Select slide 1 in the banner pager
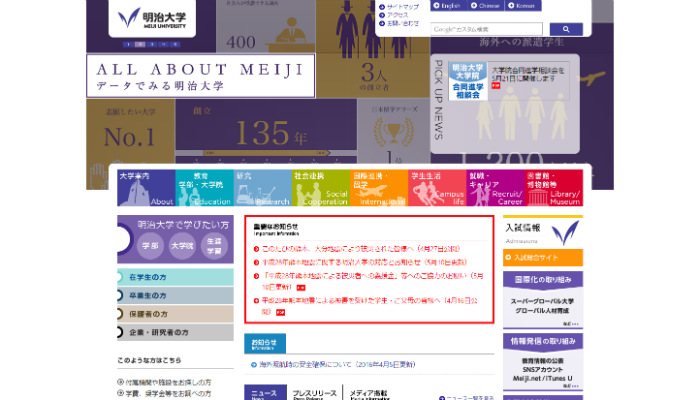Image resolution: width=700 pixels, height=400 pixels. coord(128,44)
